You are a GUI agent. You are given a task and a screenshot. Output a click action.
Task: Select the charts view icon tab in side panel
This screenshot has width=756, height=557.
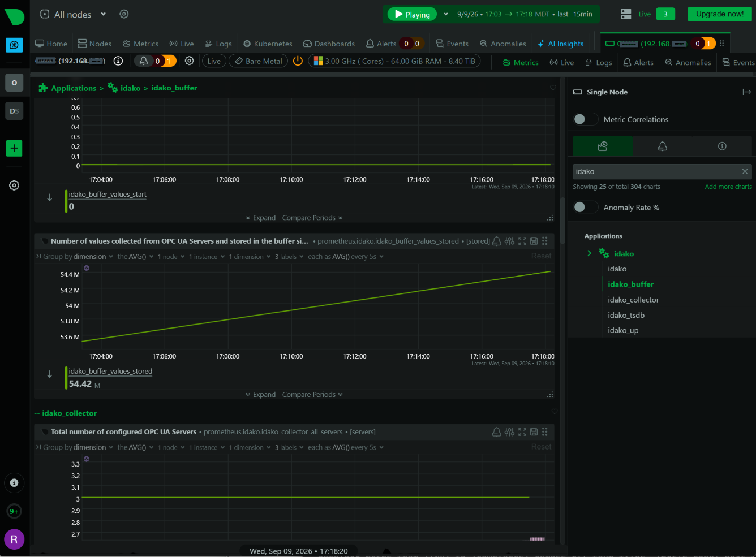point(603,146)
